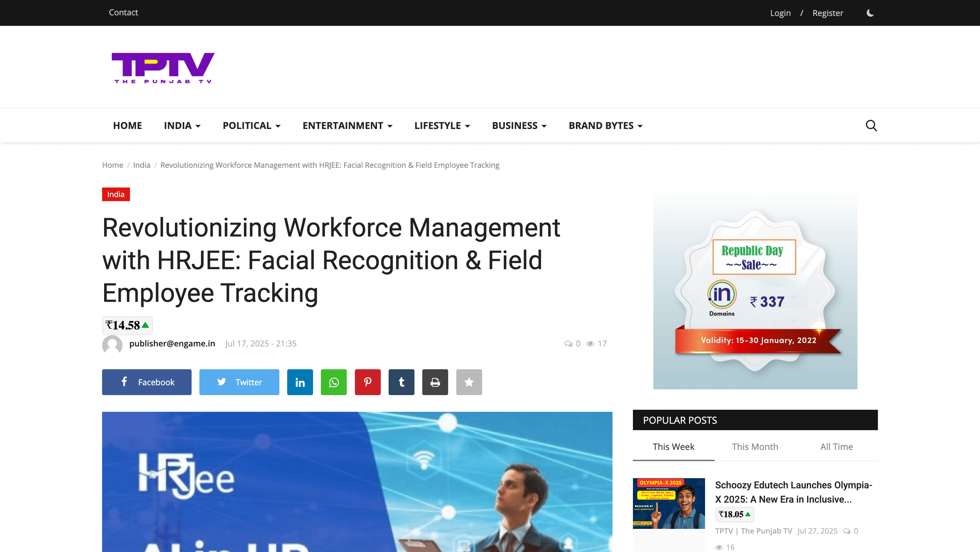
Task: Toggle dark mode with moon icon
Action: tap(870, 13)
